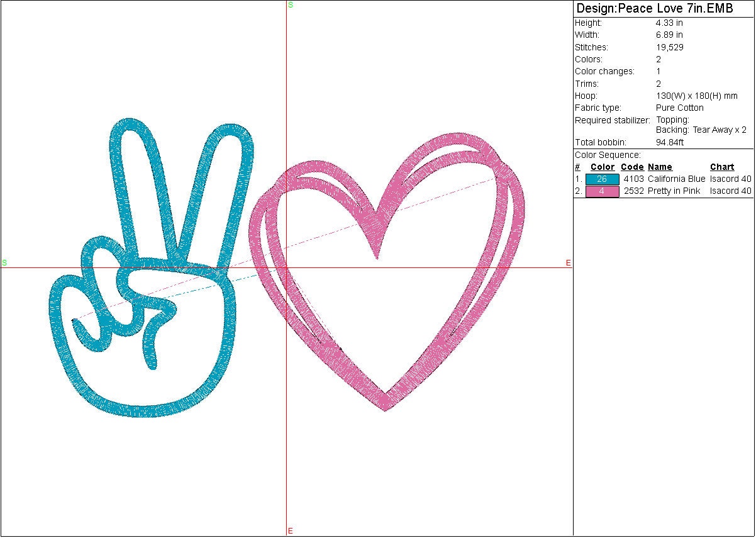Screen dimensions: 756x538
Task: Click the 'Name' column header
Action: pos(660,167)
